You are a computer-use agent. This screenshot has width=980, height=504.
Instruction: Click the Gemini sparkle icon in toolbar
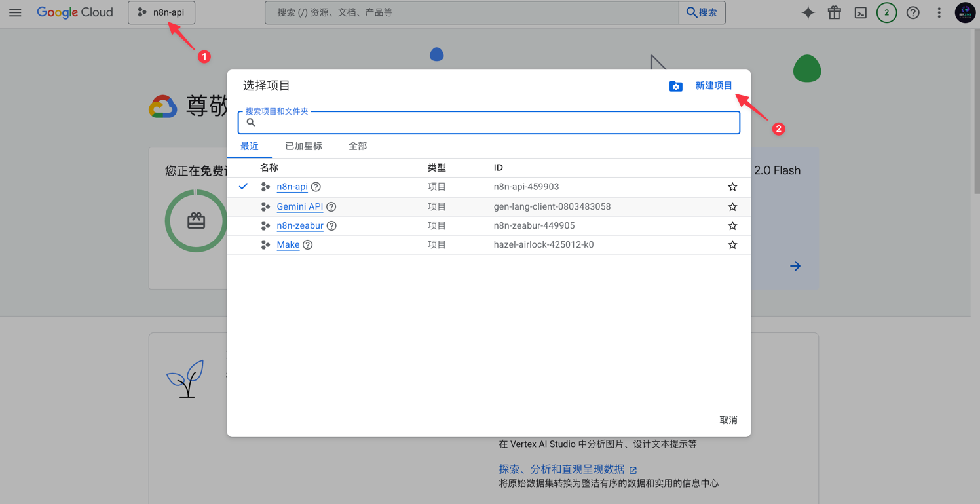pyautogui.click(x=808, y=12)
